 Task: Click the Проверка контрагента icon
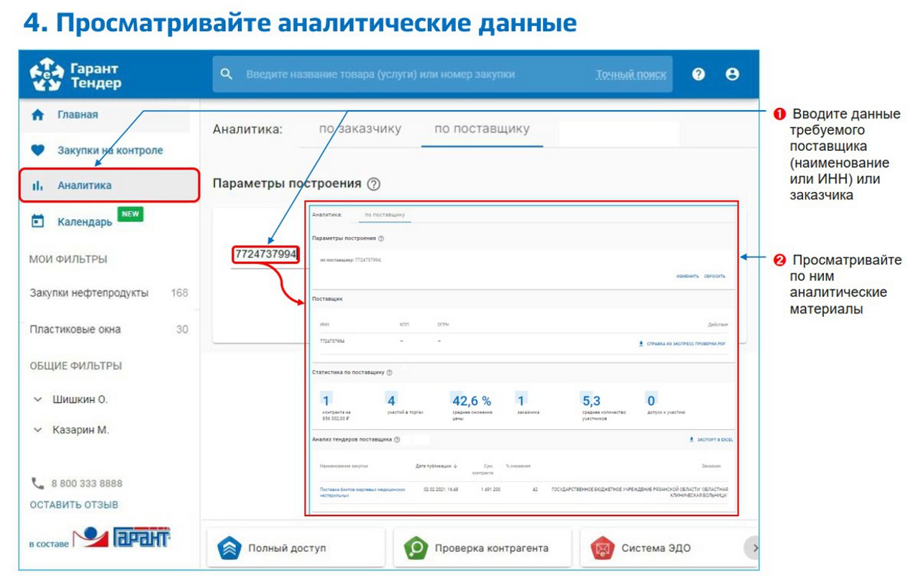[416, 548]
